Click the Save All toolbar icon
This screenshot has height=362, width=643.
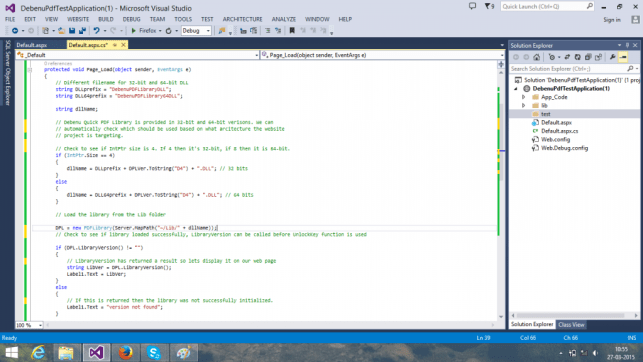point(82,31)
